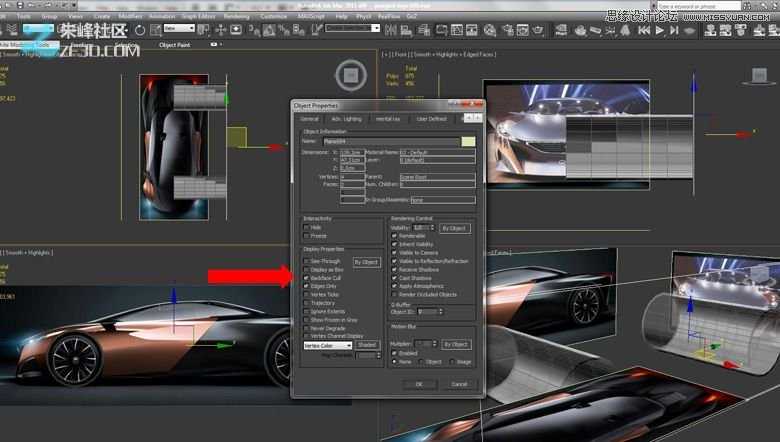
Task: Click the Next Frame playback icon
Action: click(674, 30)
